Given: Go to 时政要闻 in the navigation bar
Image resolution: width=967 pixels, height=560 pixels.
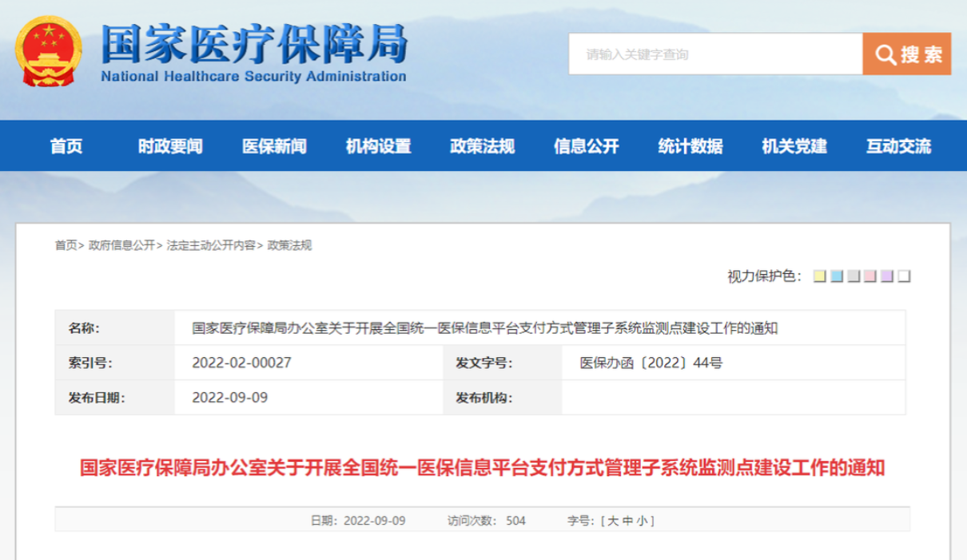Looking at the screenshot, I should click(170, 146).
